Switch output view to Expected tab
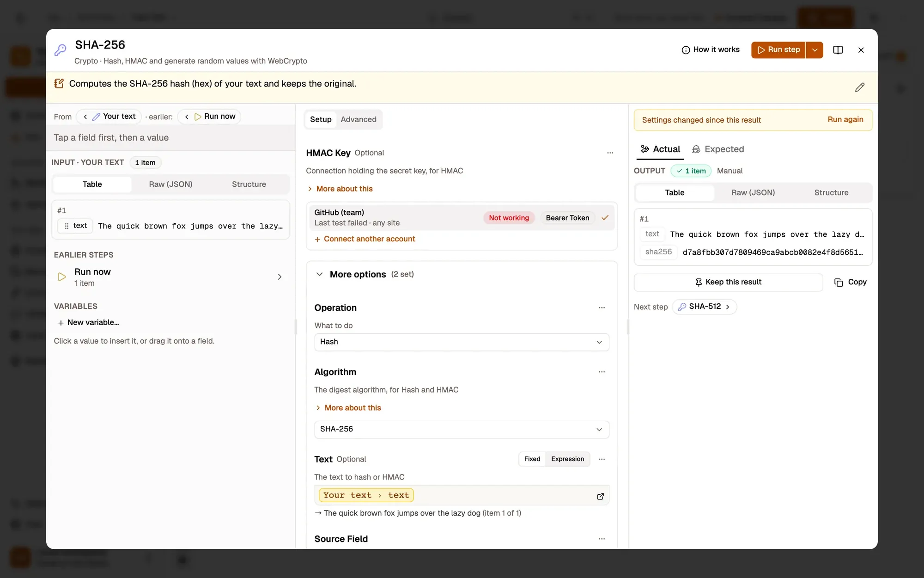 [718, 149]
